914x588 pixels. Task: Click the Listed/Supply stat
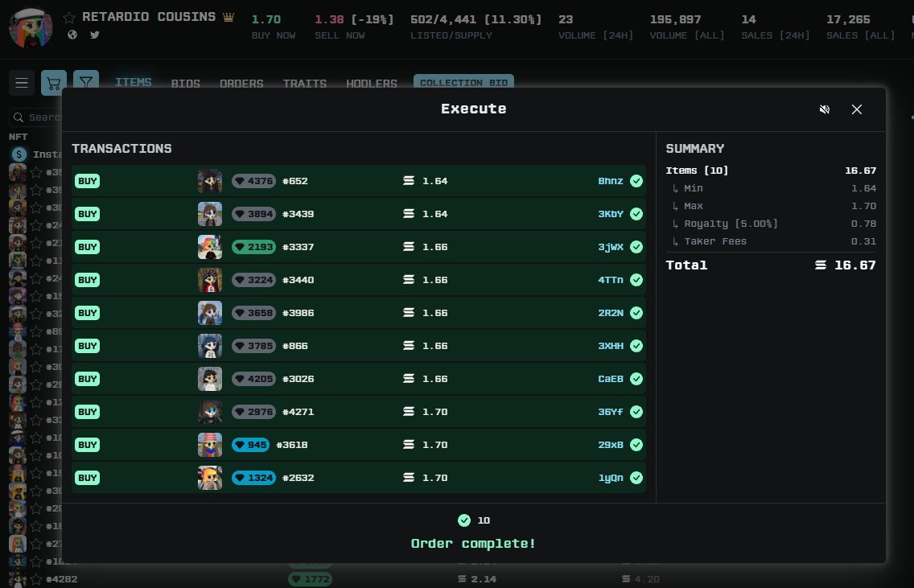[476, 27]
